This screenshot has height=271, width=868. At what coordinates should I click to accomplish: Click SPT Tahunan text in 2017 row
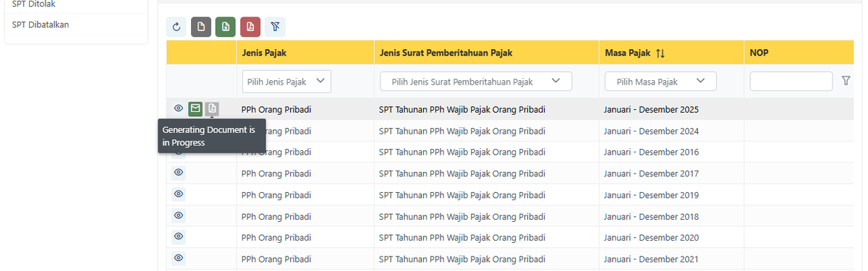[x=461, y=173]
